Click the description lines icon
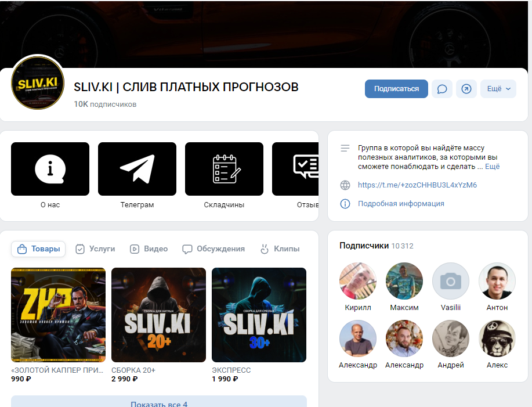The height and width of the screenshot is (407, 532). [x=345, y=148]
